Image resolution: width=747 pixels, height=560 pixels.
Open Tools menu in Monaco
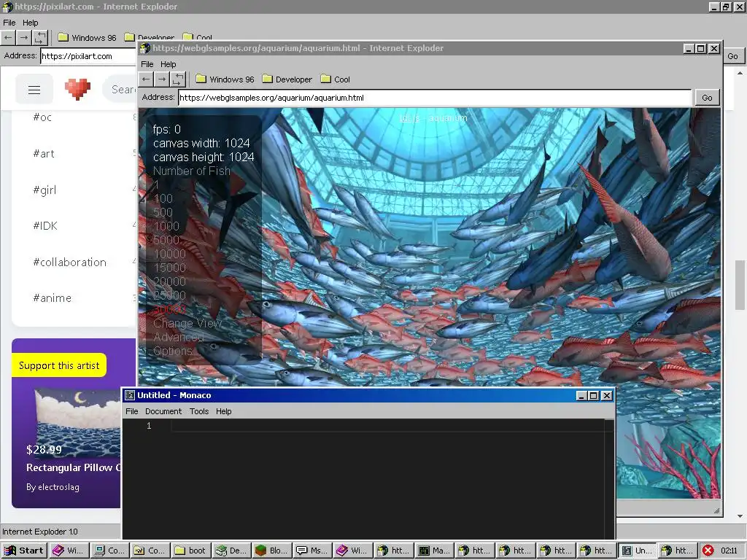(x=199, y=411)
